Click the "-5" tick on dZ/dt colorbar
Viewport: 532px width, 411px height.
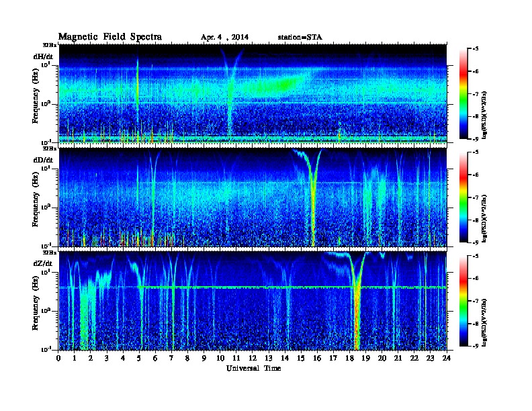[476, 256]
